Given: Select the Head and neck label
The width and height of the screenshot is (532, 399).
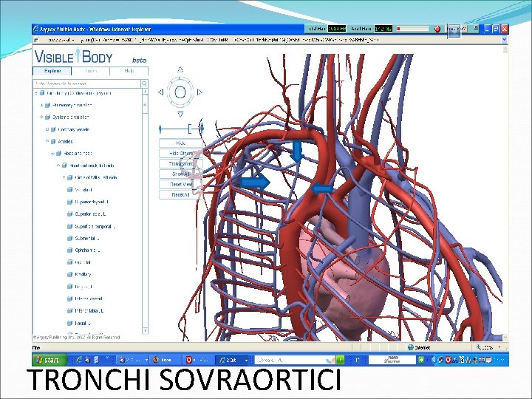Looking at the screenshot, I should 78,154.
